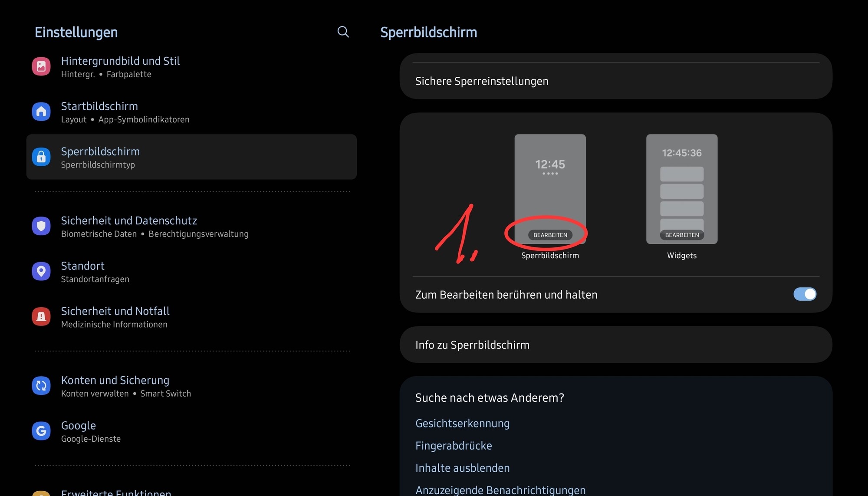Viewport: 868px width, 496px height.
Task: Open the Google services icon
Action: (41, 431)
